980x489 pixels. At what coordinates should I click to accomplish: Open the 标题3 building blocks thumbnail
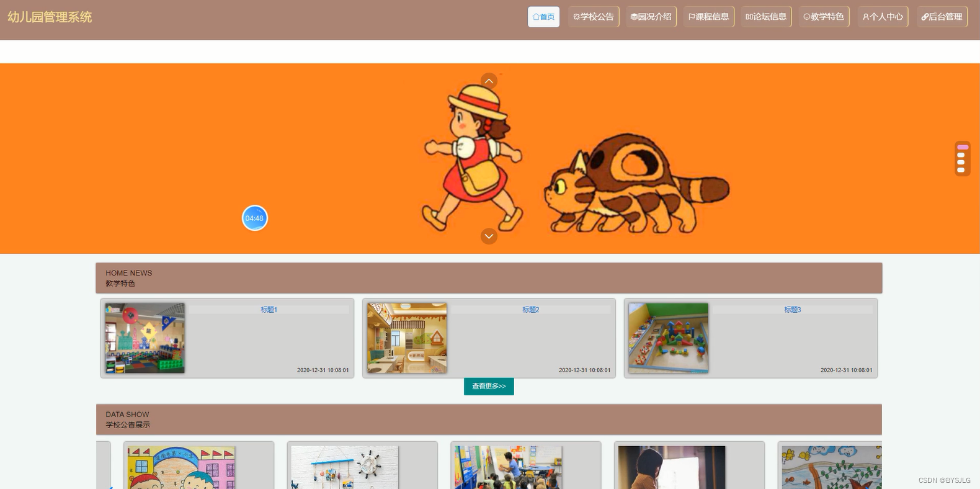(x=669, y=338)
